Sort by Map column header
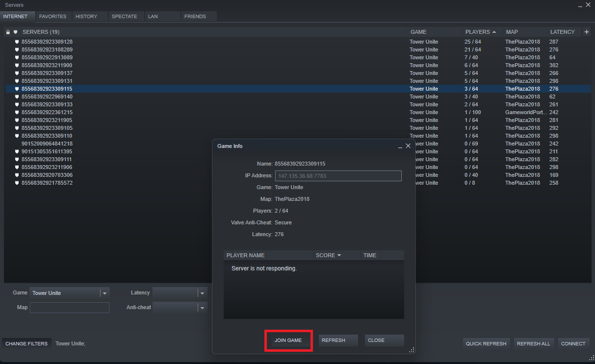The width and height of the screenshot is (595, 364). (525, 32)
